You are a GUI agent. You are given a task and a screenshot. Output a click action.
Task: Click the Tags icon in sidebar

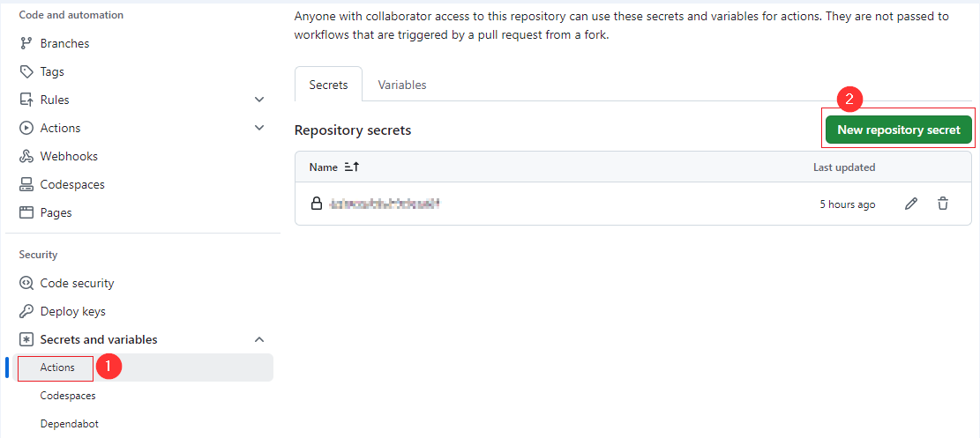(26, 71)
